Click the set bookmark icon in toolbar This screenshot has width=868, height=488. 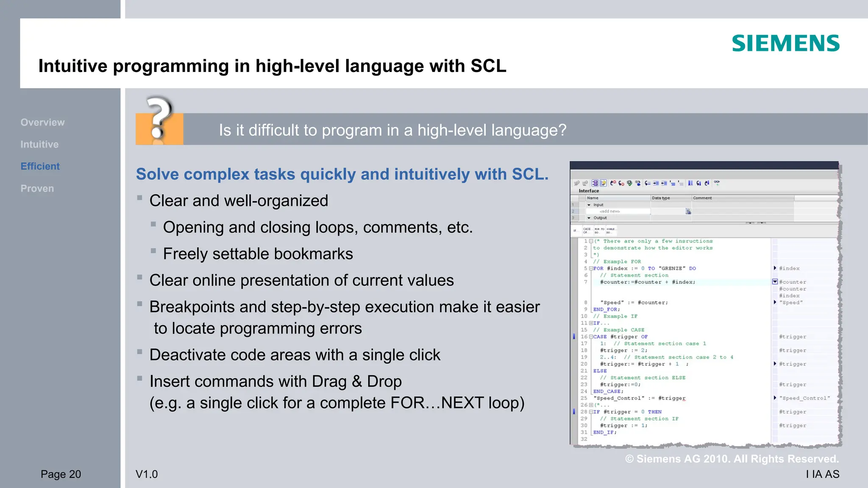click(x=690, y=183)
